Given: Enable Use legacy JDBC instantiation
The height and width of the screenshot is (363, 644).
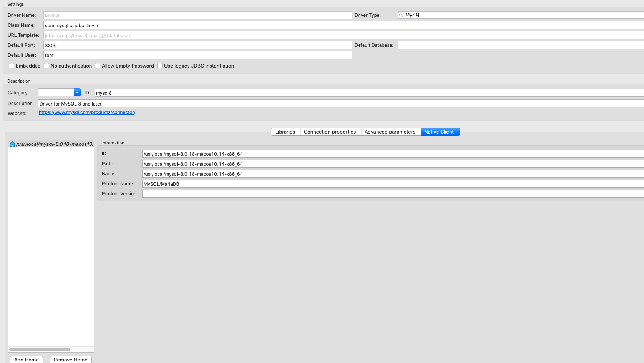Looking at the screenshot, I should pyautogui.click(x=160, y=66).
